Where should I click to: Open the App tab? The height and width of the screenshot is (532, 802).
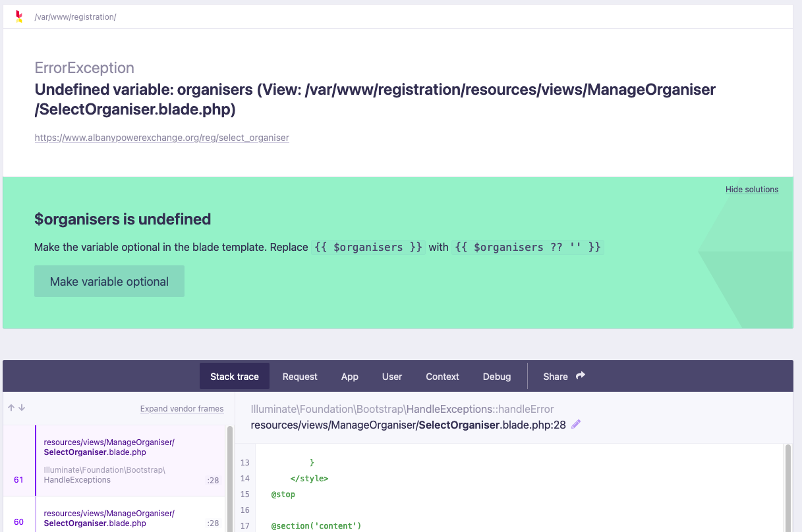tap(349, 376)
